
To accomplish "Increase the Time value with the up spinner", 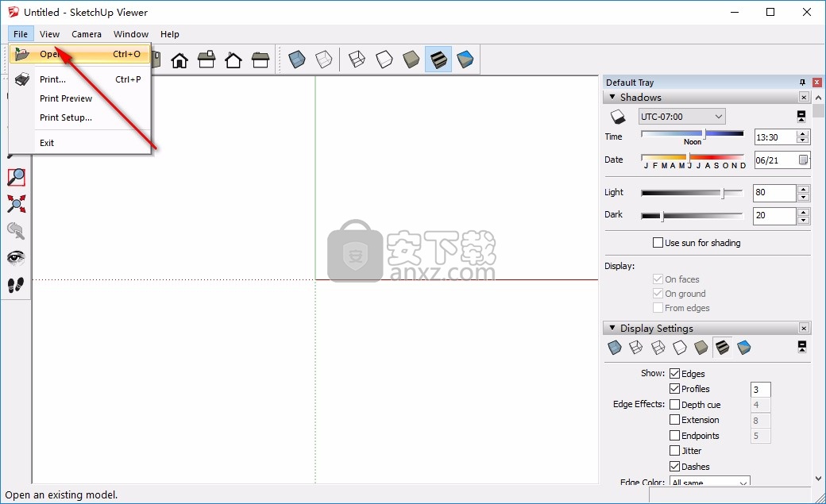I will click(x=803, y=134).
